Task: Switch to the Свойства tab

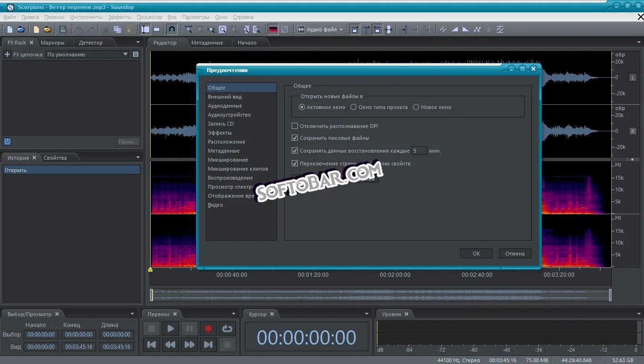Action: (x=55, y=158)
